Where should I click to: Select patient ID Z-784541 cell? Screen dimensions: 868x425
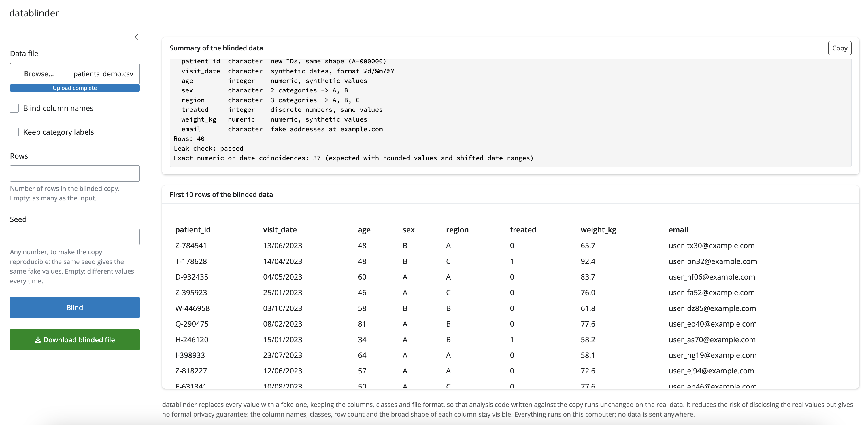click(191, 246)
